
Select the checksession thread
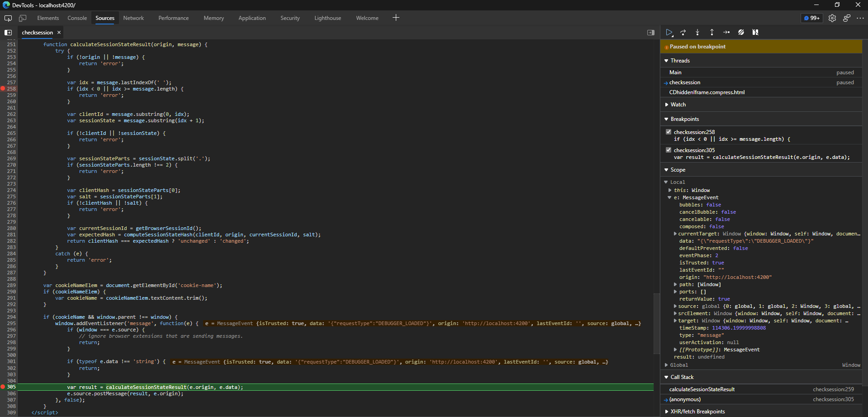761,82
